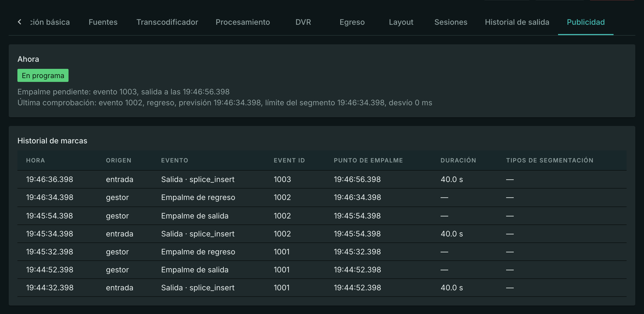Click Empalme de regreso for event 1001
This screenshot has height=314, width=644.
[x=198, y=252]
